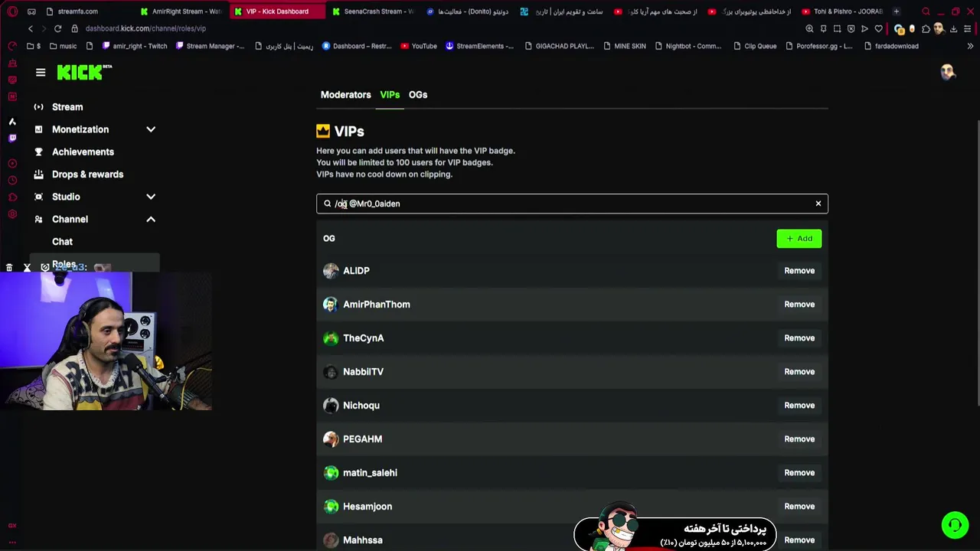Screen dimensions: 980x551
Task: Click the KICK logo
Action: click(84, 72)
